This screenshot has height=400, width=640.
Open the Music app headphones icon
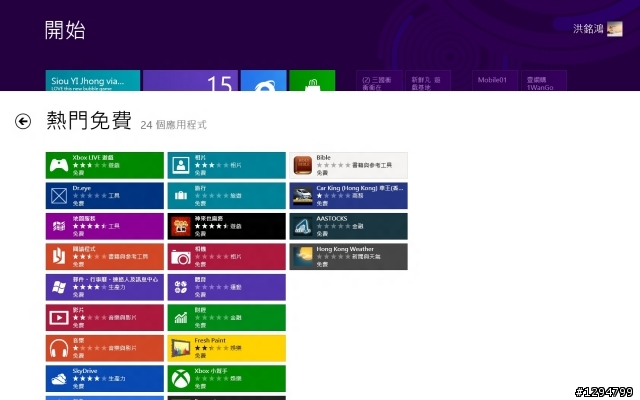click(59, 348)
